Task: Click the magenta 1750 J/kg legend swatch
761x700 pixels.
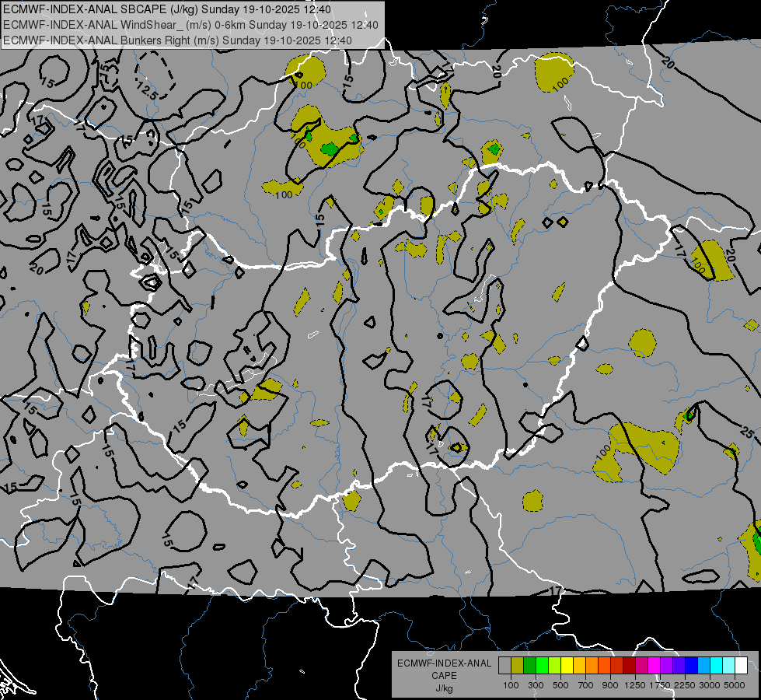Action: (x=654, y=666)
